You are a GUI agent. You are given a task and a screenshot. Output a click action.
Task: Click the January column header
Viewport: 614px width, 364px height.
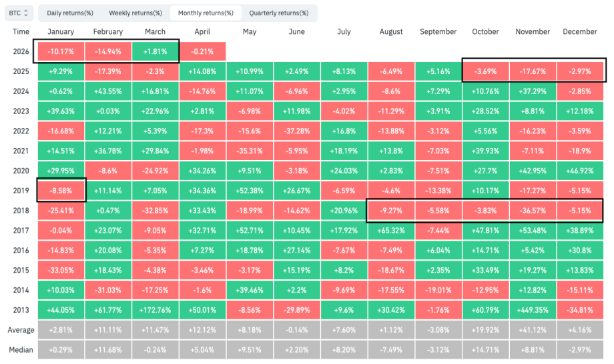point(61,31)
